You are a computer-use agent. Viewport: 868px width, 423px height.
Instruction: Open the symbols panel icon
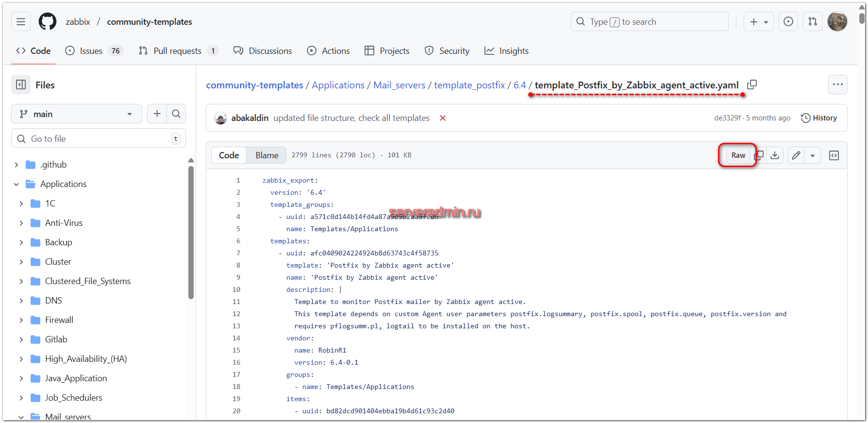[x=834, y=155]
